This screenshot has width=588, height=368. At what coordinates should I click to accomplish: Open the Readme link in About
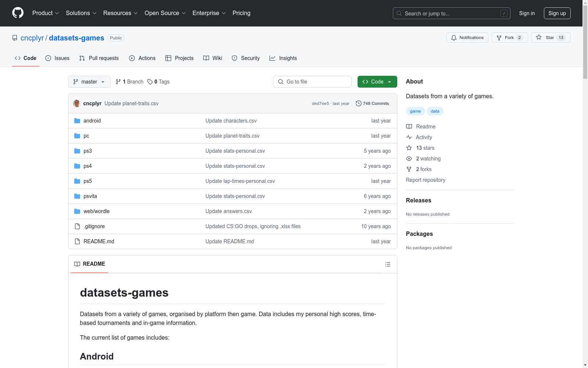click(x=421, y=127)
